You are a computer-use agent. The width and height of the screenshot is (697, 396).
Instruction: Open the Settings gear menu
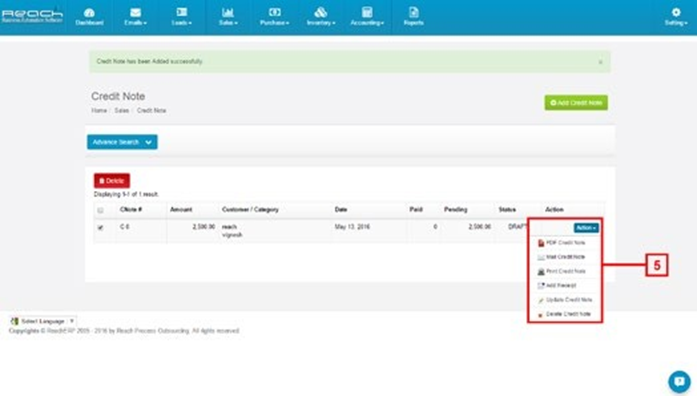click(x=676, y=17)
